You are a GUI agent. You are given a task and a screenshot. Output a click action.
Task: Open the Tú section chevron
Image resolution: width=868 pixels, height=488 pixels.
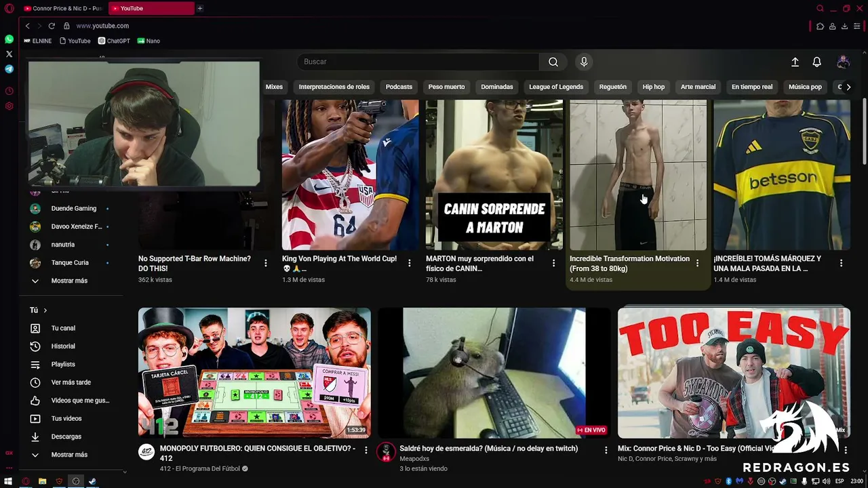pyautogui.click(x=45, y=310)
